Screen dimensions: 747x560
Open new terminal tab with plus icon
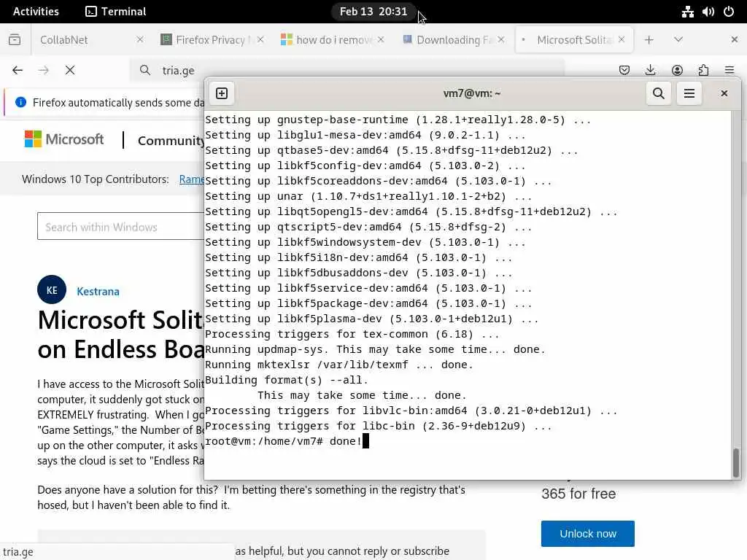[x=222, y=93]
